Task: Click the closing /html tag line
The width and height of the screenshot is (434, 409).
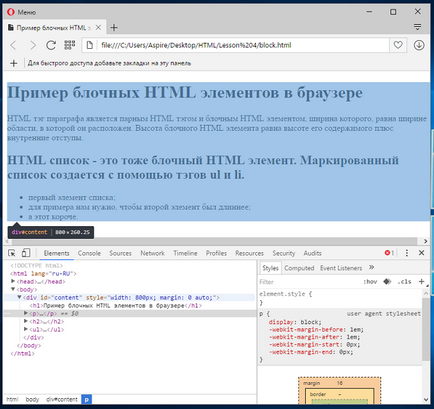Action: [23, 353]
